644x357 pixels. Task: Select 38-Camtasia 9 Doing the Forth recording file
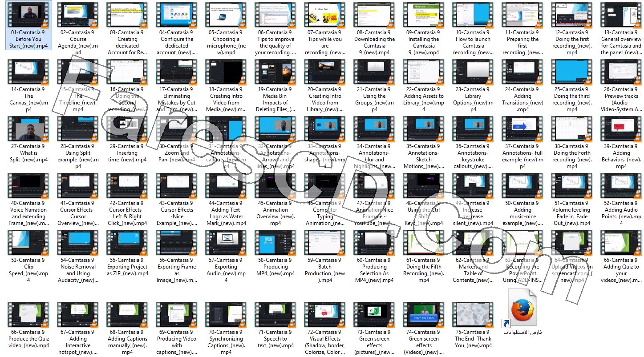[572, 142]
